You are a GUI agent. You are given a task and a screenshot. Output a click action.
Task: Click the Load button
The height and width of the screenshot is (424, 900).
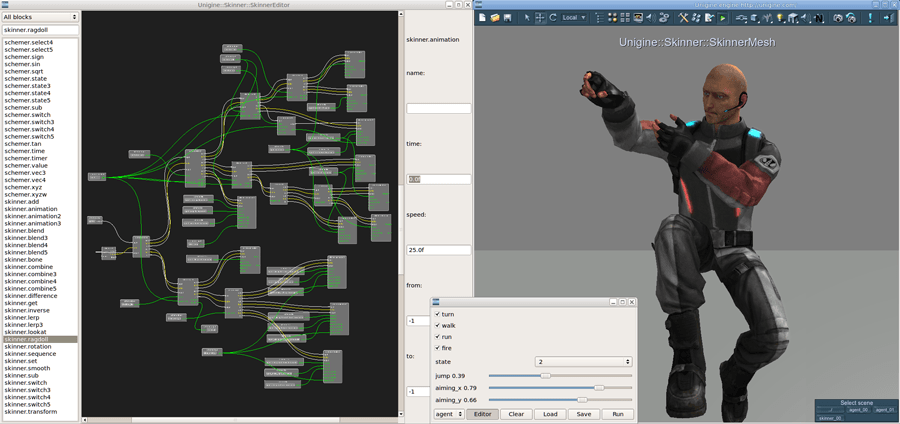click(x=548, y=413)
